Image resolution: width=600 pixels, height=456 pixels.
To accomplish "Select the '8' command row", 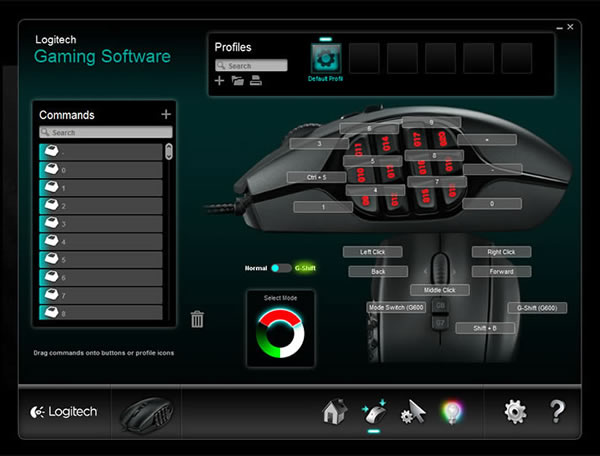I will (x=101, y=312).
